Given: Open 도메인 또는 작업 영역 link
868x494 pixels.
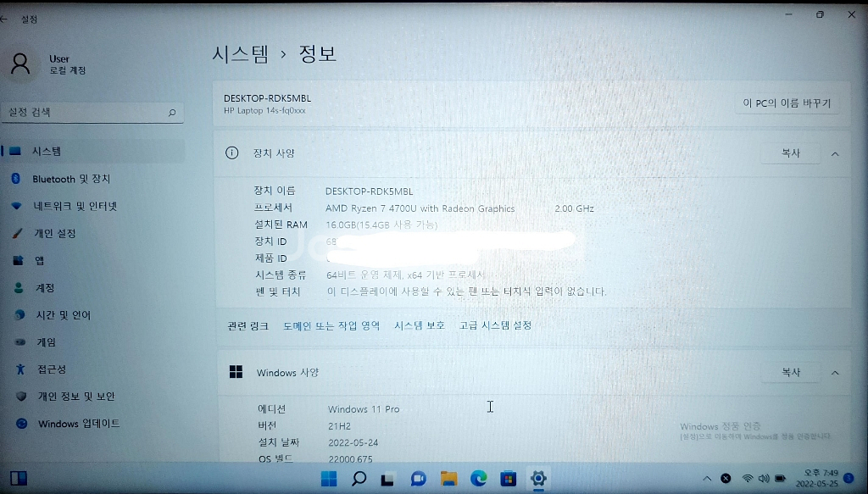Looking at the screenshot, I should coord(331,325).
